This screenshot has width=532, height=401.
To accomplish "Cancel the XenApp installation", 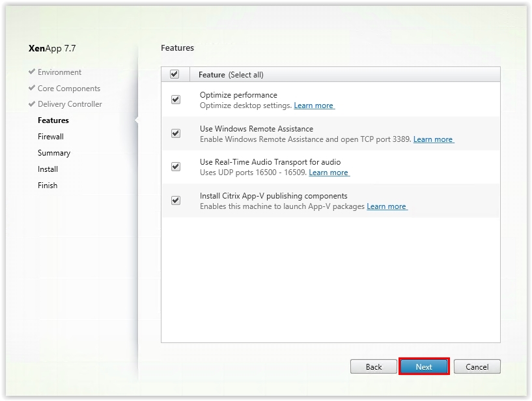I will [477, 366].
